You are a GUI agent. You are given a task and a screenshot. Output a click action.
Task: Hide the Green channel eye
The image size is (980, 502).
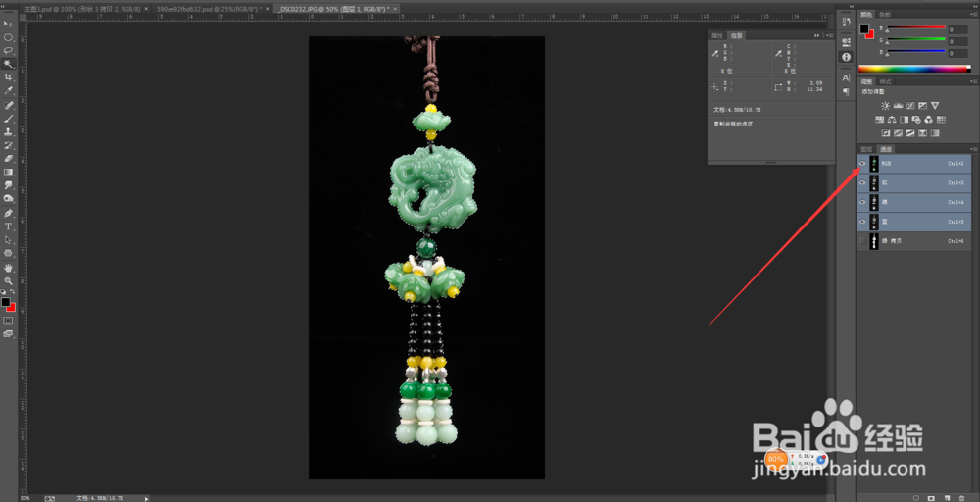pyautogui.click(x=862, y=203)
